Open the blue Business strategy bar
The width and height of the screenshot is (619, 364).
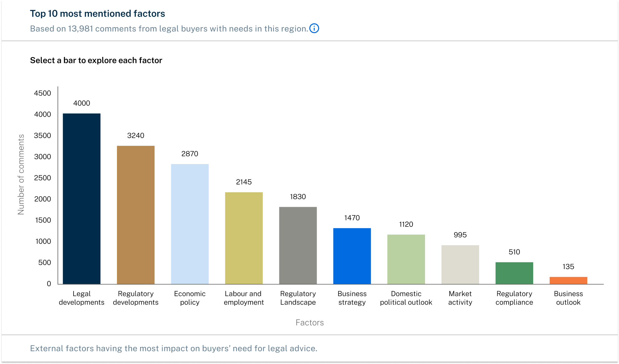(352, 256)
